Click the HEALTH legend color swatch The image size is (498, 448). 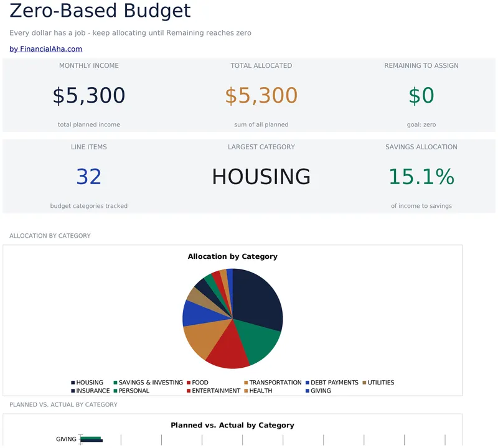pos(246,391)
